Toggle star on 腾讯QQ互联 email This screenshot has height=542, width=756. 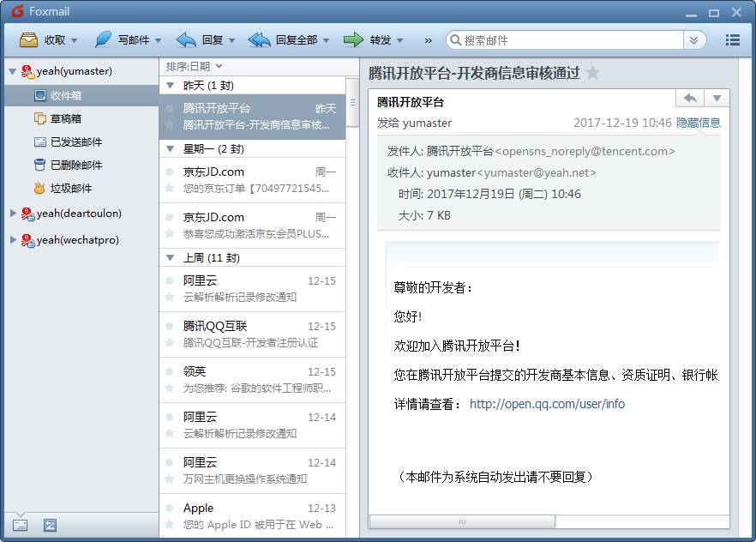tap(169, 343)
